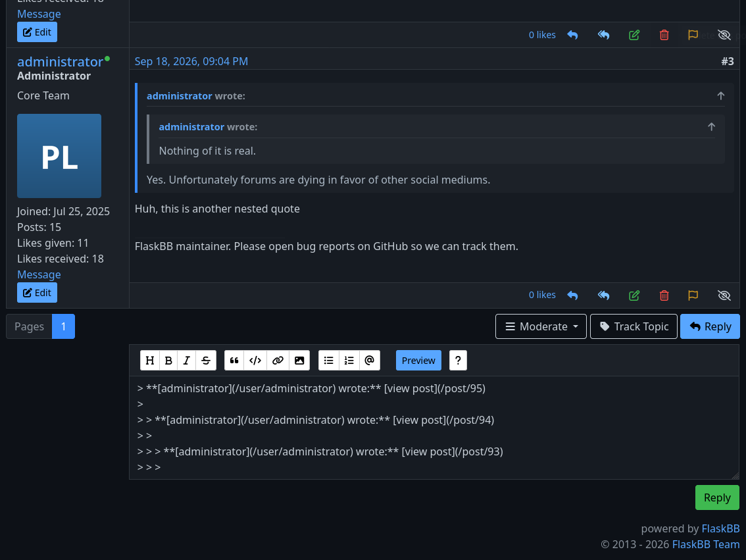View 0 likes on post #3

[542, 295]
